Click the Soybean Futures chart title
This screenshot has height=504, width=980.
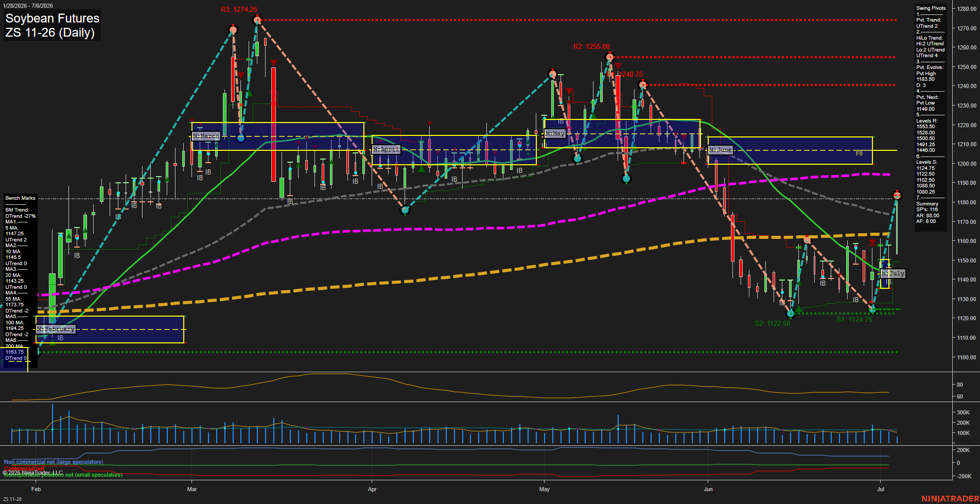click(52, 18)
